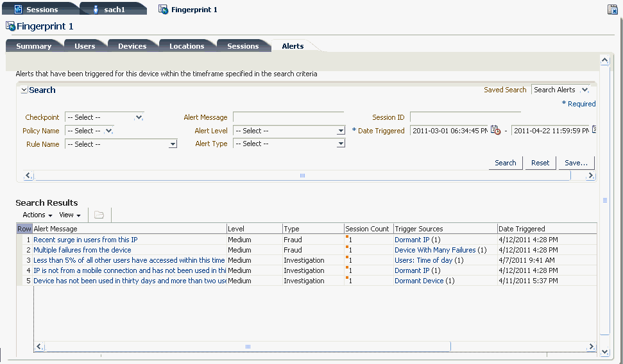Click the end date calendar icon
The height and width of the screenshot is (364, 623).
click(x=594, y=129)
